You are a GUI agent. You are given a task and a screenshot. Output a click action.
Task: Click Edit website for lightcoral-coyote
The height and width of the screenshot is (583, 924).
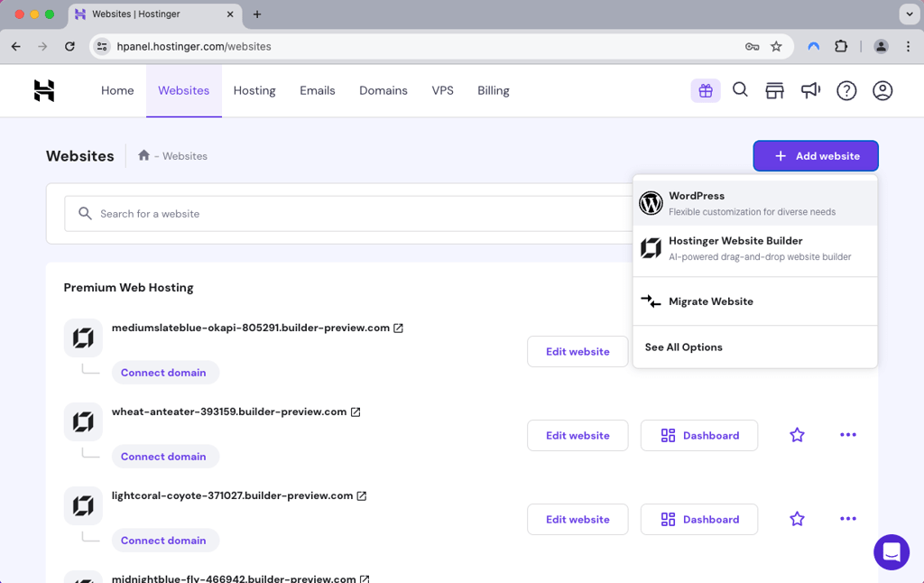[577, 519]
